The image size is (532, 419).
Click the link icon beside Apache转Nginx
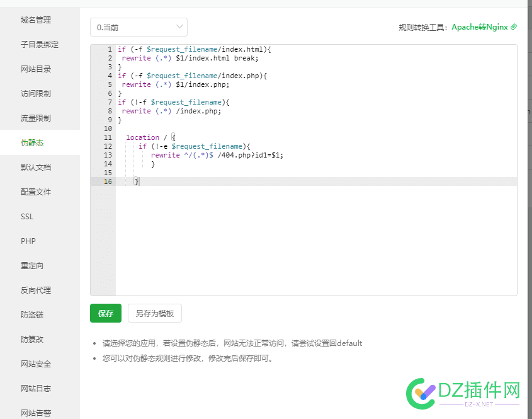[514, 27]
